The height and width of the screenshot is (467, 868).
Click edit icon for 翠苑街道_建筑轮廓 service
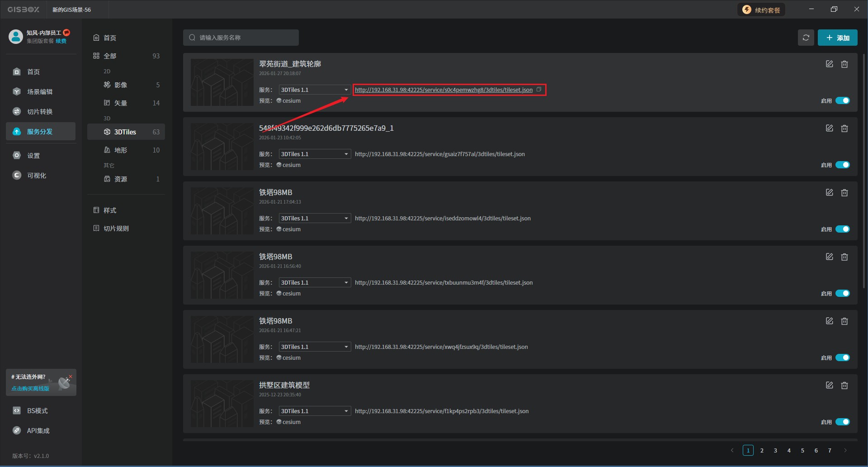click(x=829, y=64)
